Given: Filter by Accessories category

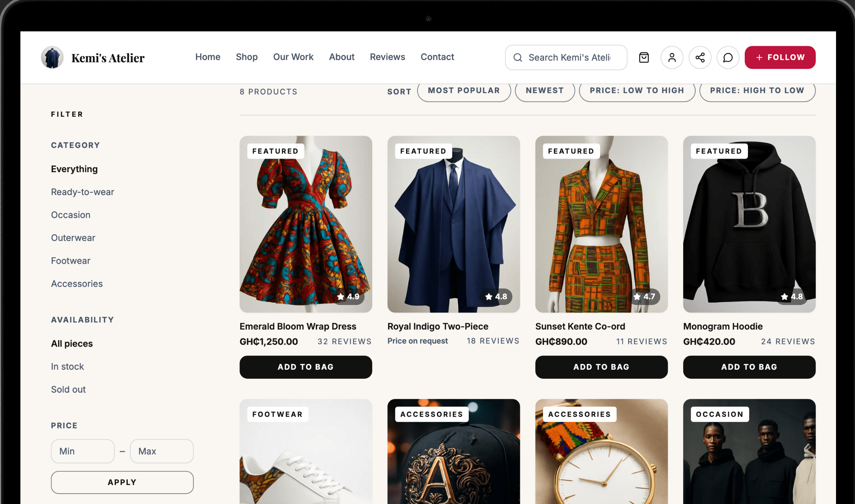Looking at the screenshot, I should click(x=77, y=283).
